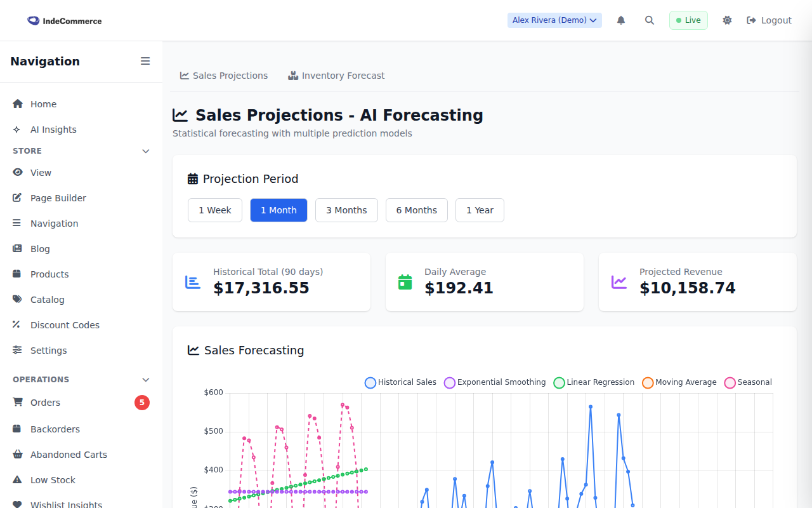Screen dimensions: 812x508
Task: Click the Logout link
Action: (x=769, y=20)
